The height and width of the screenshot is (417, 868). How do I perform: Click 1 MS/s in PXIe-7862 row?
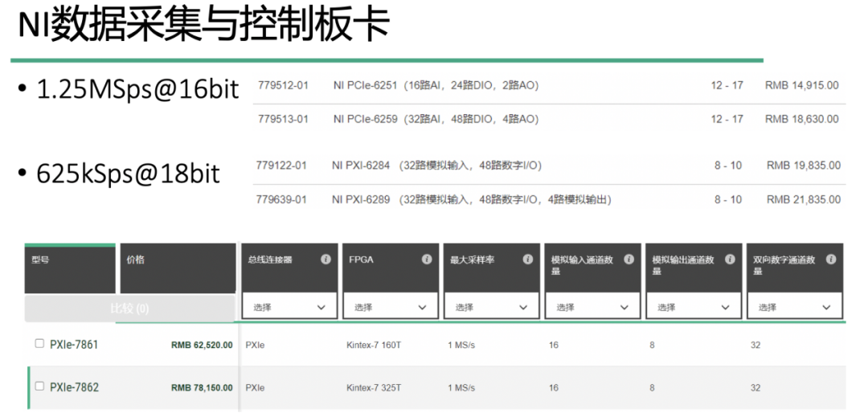(x=461, y=388)
